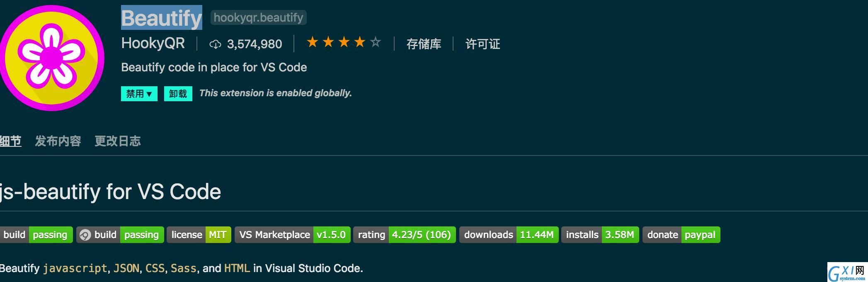Click the "js-beautify for VS Code" heading

110,192
